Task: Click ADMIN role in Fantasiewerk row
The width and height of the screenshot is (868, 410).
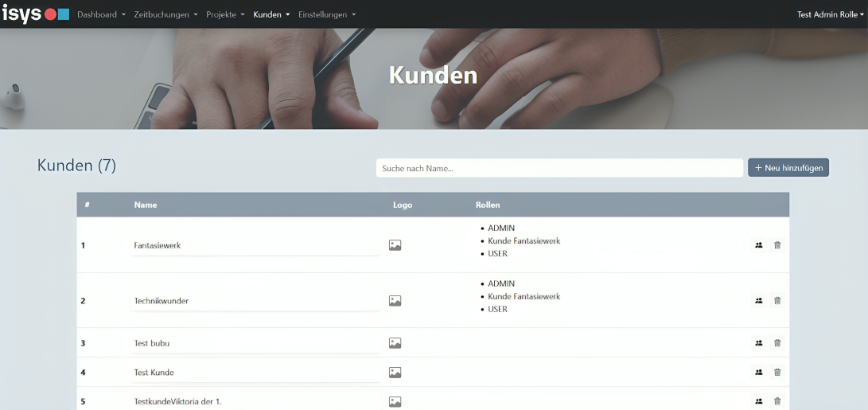Action: (x=501, y=228)
